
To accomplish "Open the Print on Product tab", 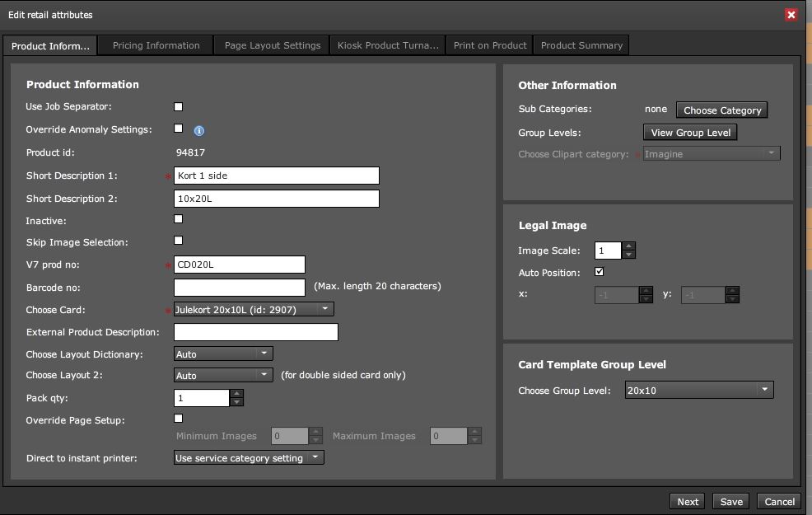I will [x=490, y=45].
